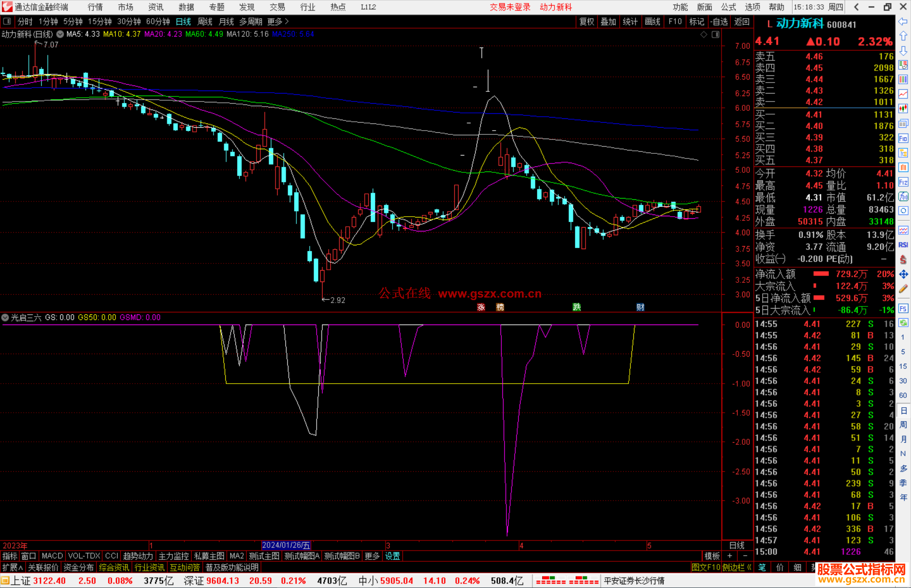Click the RSI indicator sidebar icon
This screenshot has width=911, height=588.
click(x=903, y=245)
